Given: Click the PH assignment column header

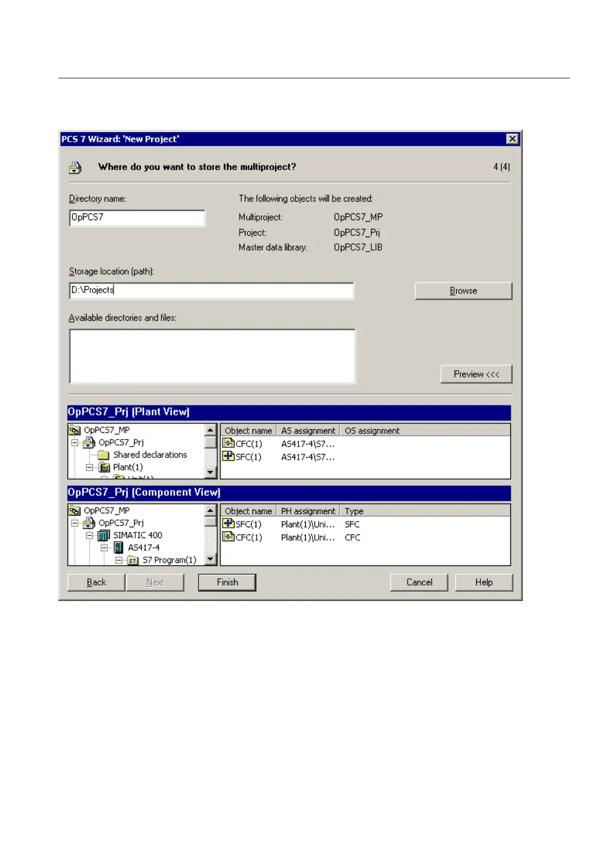Looking at the screenshot, I should (x=308, y=511).
